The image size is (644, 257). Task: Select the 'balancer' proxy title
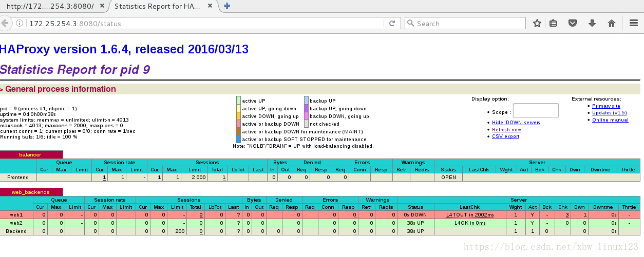point(30,154)
